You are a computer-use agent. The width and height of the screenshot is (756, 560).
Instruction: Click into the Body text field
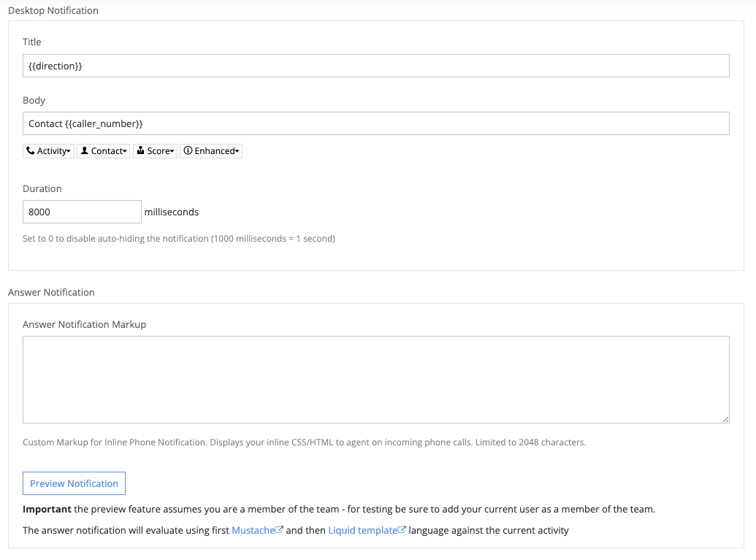click(x=375, y=123)
